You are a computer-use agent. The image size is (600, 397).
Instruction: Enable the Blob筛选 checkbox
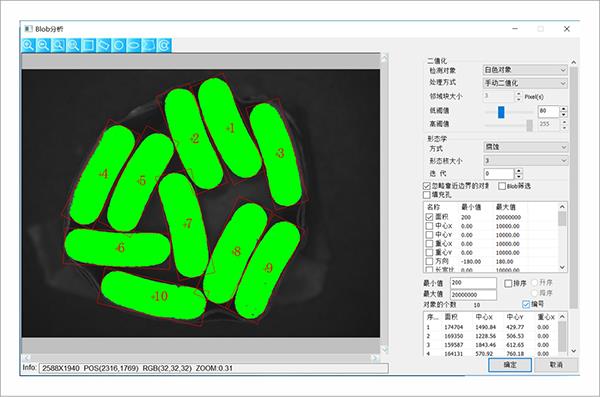point(502,186)
